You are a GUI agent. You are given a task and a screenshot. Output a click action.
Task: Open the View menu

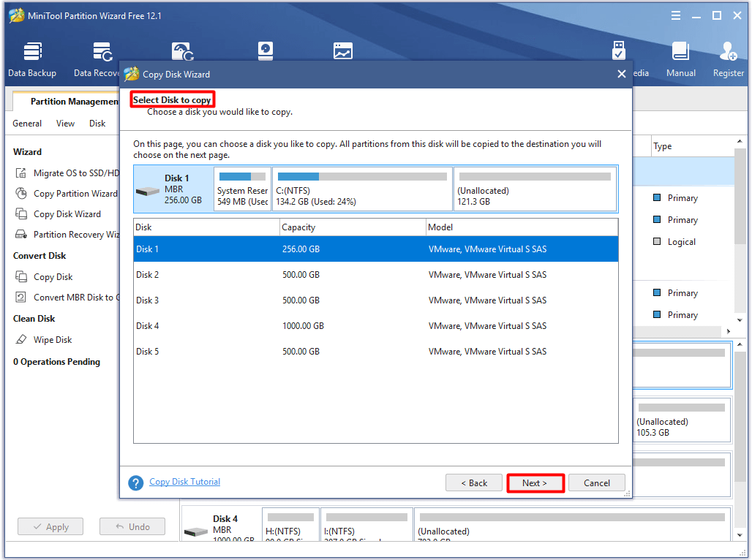coord(65,124)
